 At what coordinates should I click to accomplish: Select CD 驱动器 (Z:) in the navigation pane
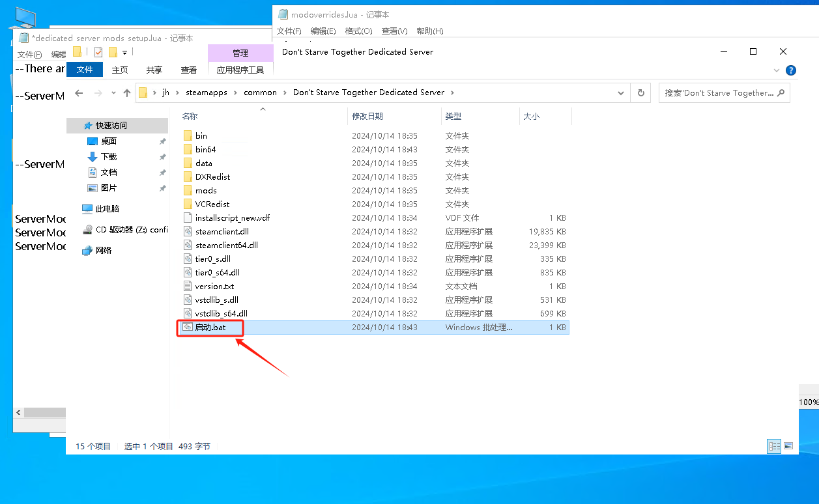tap(132, 230)
